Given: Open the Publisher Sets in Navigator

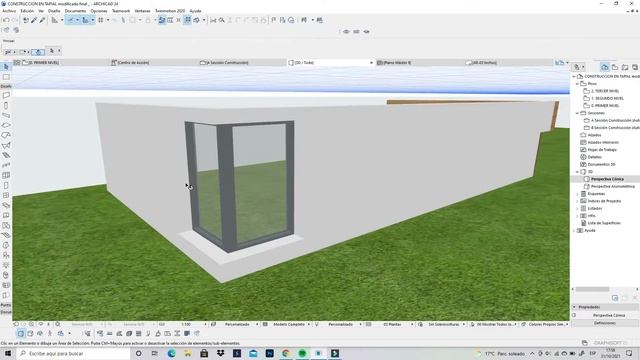Looking at the screenshot, I should click(635, 67).
